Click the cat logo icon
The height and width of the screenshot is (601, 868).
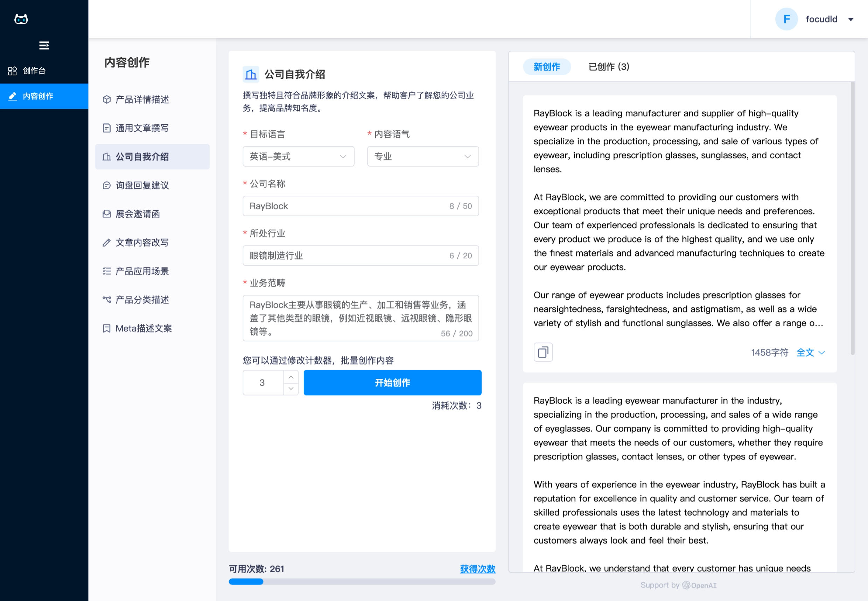tap(21, 19)
